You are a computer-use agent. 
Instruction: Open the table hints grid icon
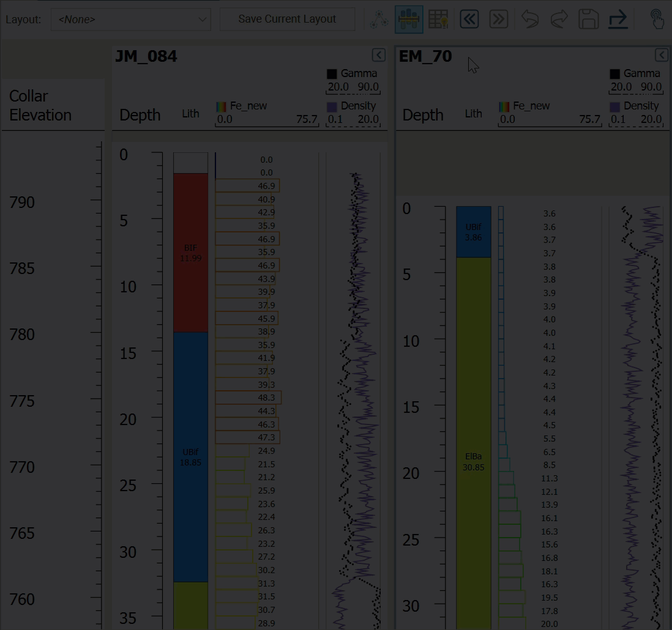(438, 20)
